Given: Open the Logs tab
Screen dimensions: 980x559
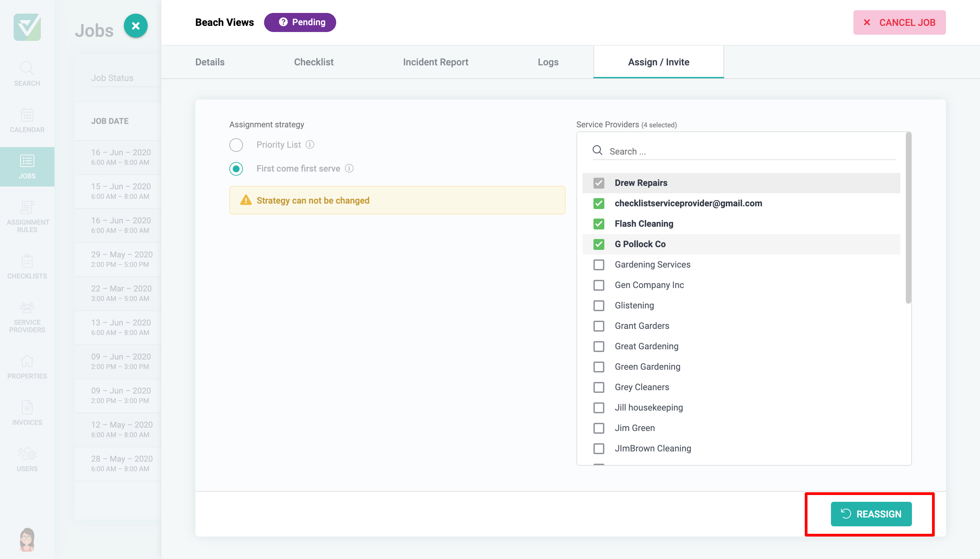Looking at the screenshot, I should pyautogui.click(x=548, y=62).
